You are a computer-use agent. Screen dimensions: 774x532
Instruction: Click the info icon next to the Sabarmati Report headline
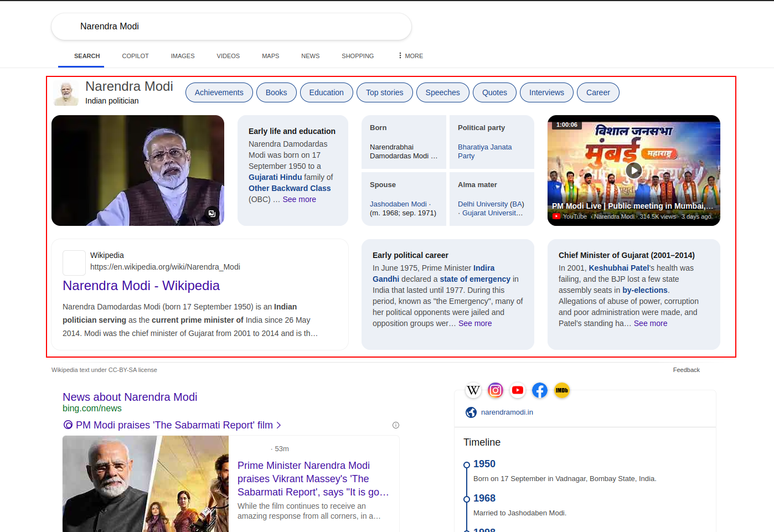pyautogui.click(x=396, y=425)
